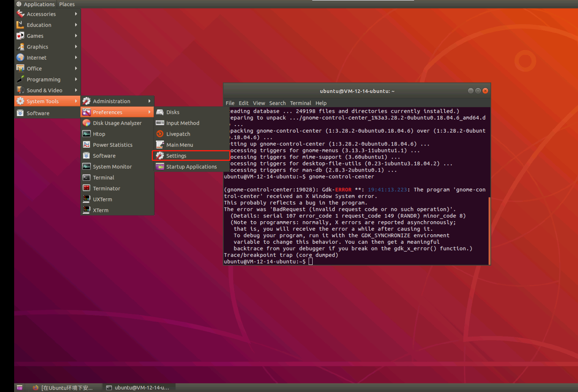Expand Administration submenu arrow
Screen dimensions: 578x392
pyautogui.click(x=149, y=101)
